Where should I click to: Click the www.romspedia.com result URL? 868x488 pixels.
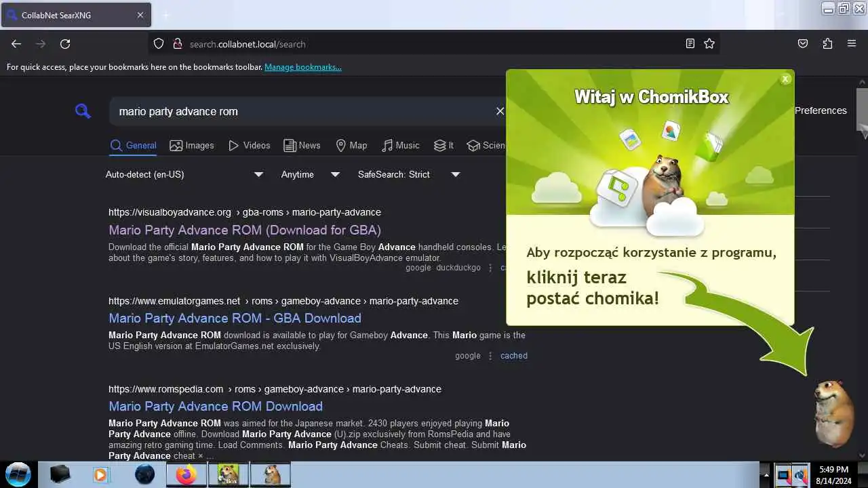tap(275, 389)
